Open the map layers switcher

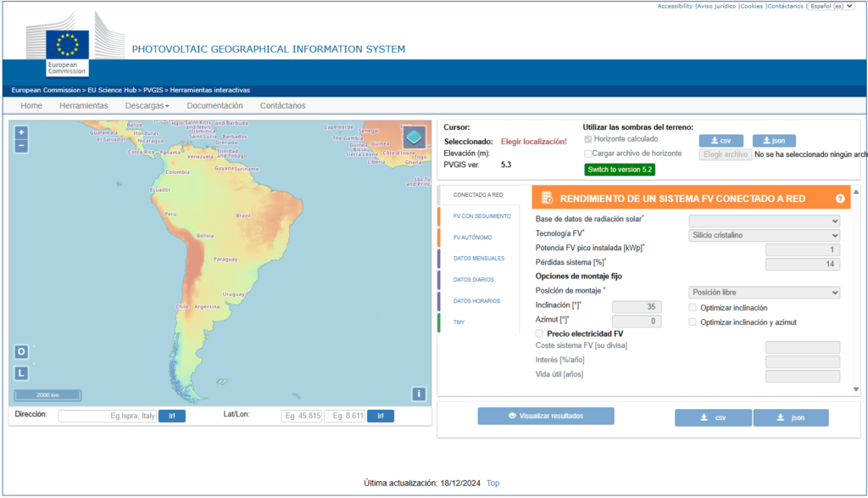414,137
